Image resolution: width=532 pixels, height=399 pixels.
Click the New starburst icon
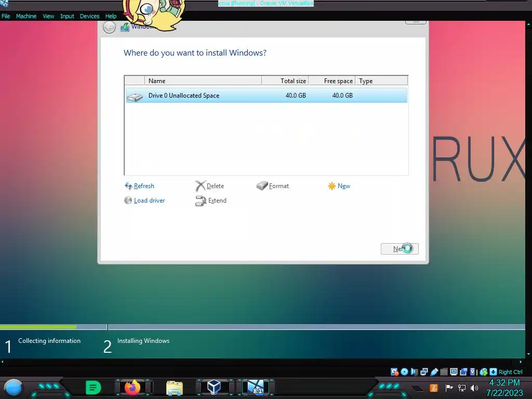tap(331, 186)
